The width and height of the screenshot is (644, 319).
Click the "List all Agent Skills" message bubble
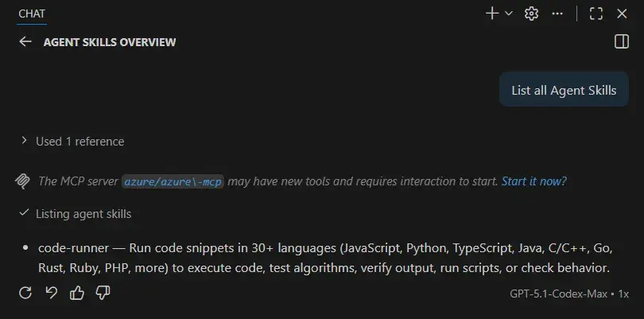tap(564, 90)
